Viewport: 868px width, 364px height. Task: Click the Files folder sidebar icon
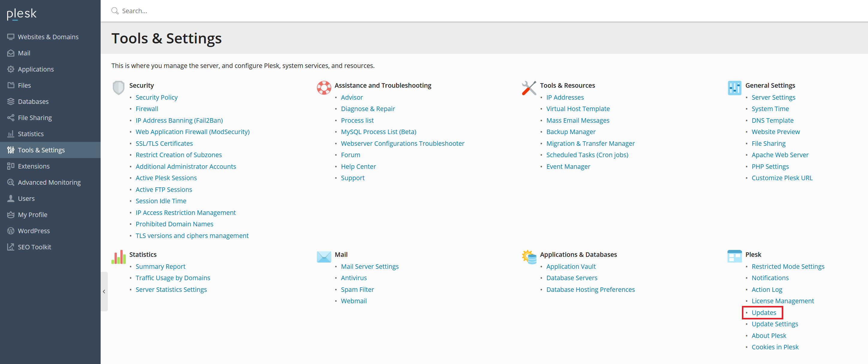coord(11,85)
